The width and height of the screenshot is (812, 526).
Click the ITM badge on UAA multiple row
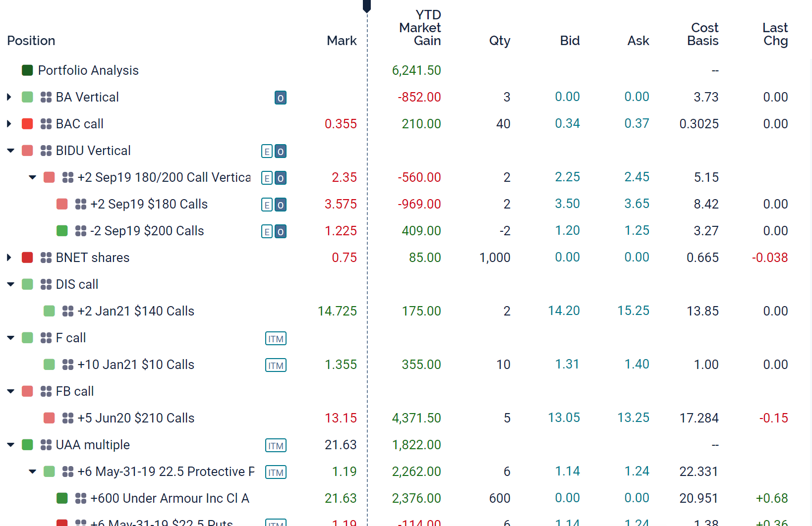276,446
